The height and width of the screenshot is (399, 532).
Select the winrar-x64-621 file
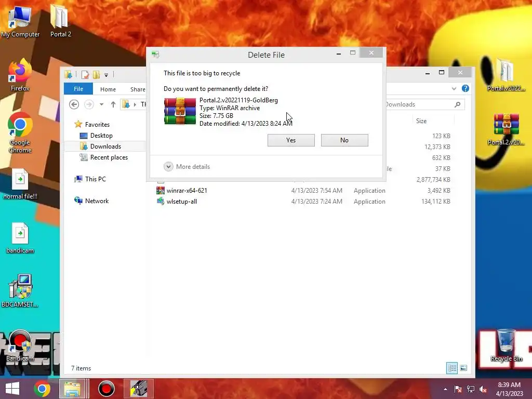(187, 190)
